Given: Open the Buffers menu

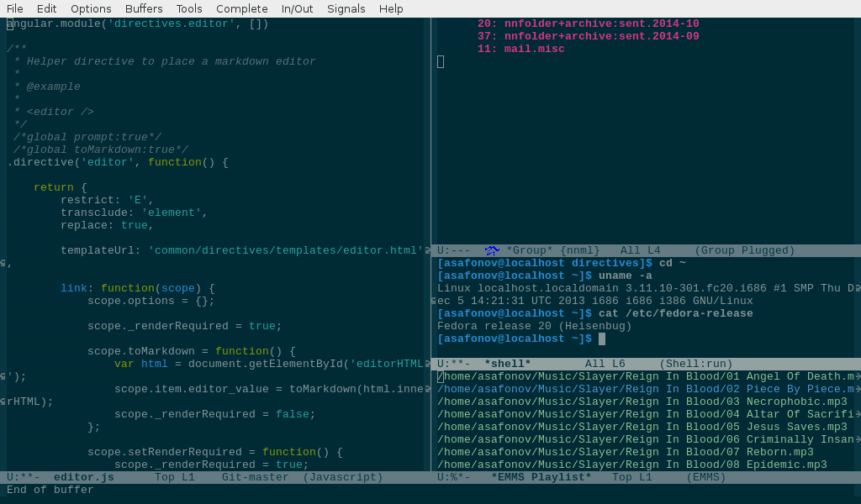Looking at the screenshot, I should [x=144, y=8].
